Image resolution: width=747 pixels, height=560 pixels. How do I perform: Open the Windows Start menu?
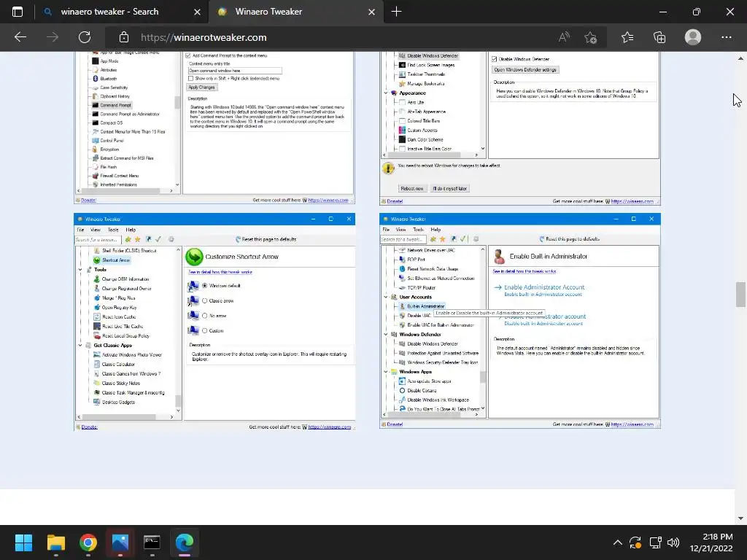[23, 542]
